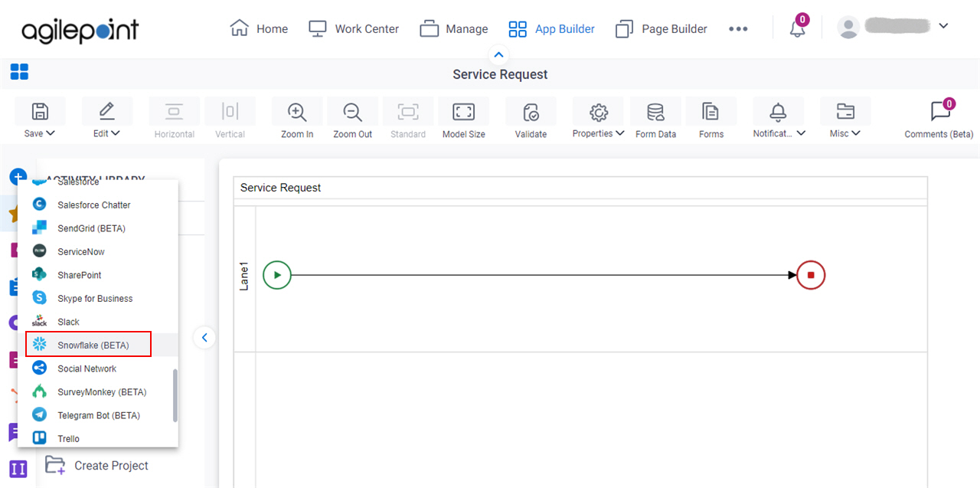Select the green Start event
This screenshot has width=980, height=488.
277,275
